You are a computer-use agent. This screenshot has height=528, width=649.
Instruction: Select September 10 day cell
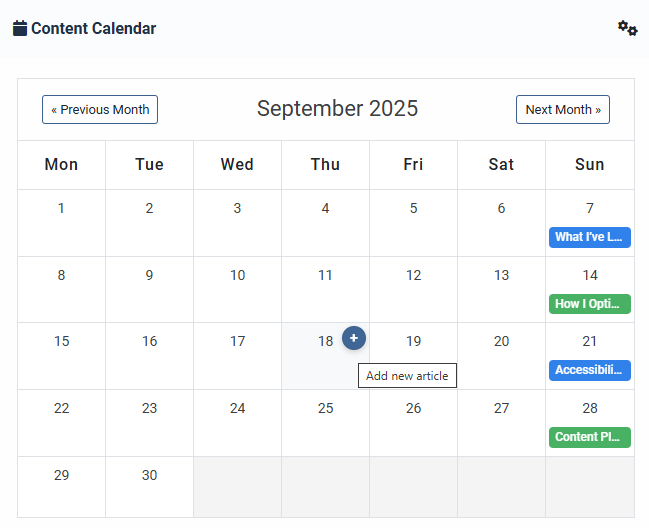pos(237,289)
